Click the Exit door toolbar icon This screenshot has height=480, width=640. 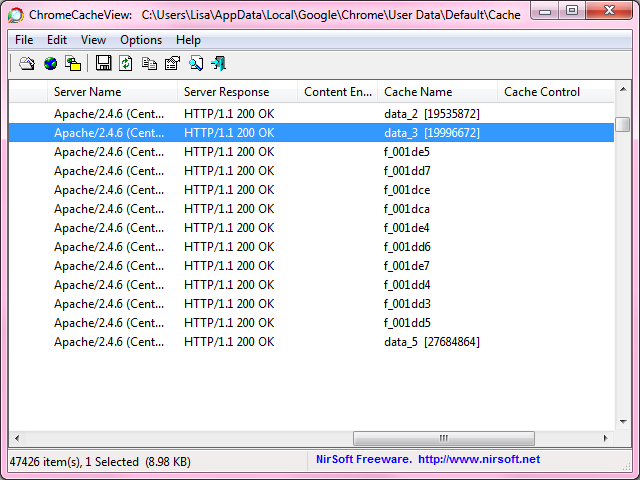coord(218,64)
